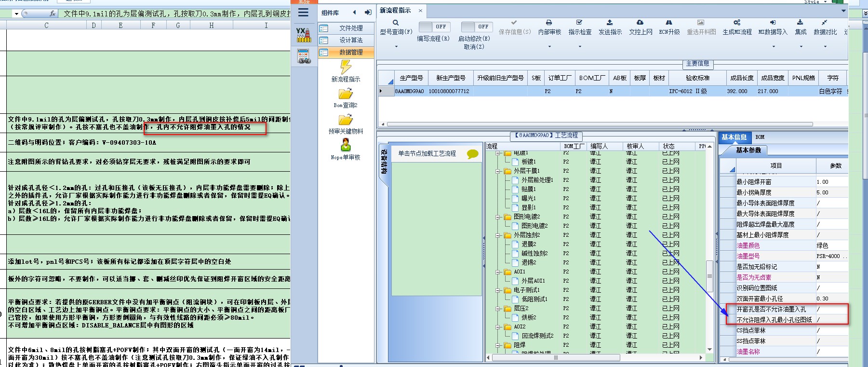Click 主要信息 section header

698,63
